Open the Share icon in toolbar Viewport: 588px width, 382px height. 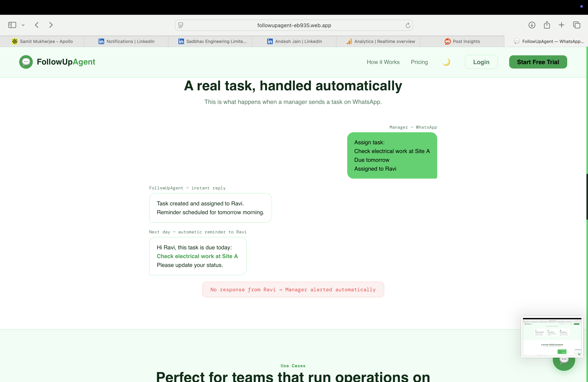(547, 25)
